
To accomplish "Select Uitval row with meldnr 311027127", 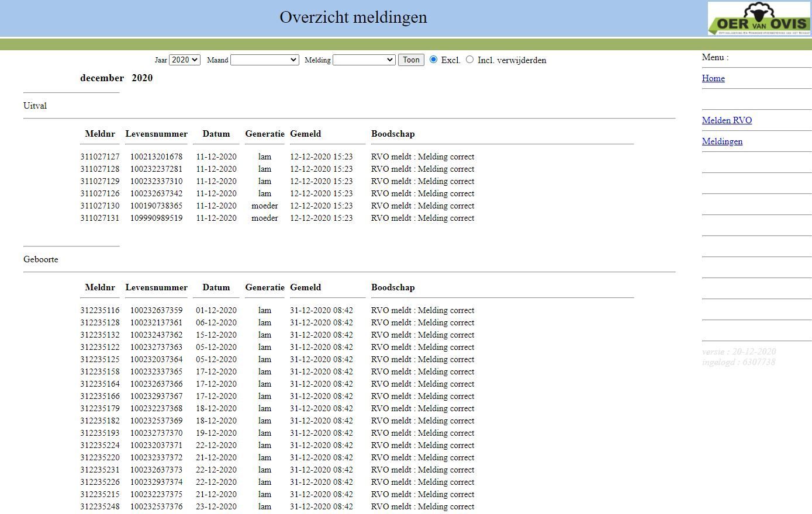I will coord(100,157).
